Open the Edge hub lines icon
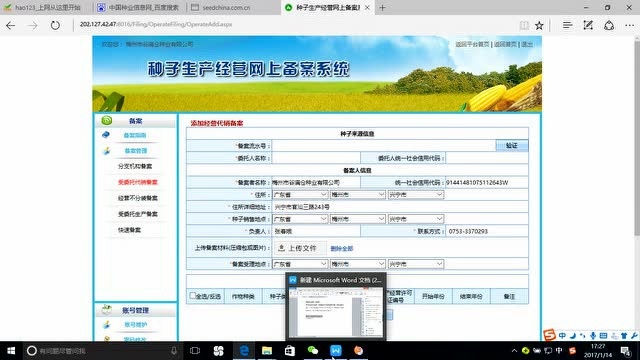The image size is (640, 360). [x=567, y=25]
